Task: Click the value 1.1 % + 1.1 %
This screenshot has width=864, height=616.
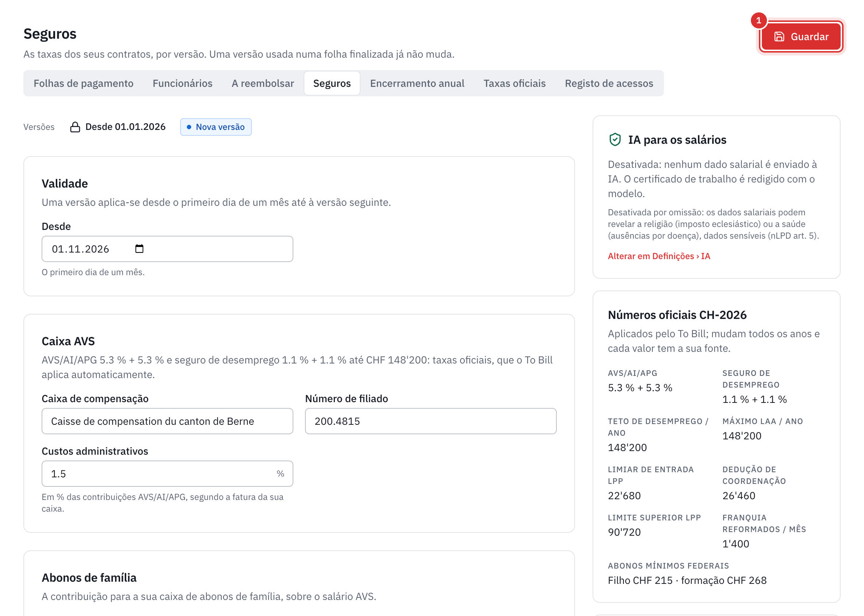Action: tap(755, 399)
